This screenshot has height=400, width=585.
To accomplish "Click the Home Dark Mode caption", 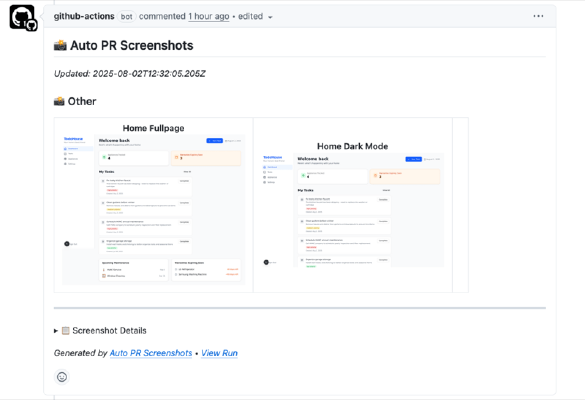I will pos(353,146).
